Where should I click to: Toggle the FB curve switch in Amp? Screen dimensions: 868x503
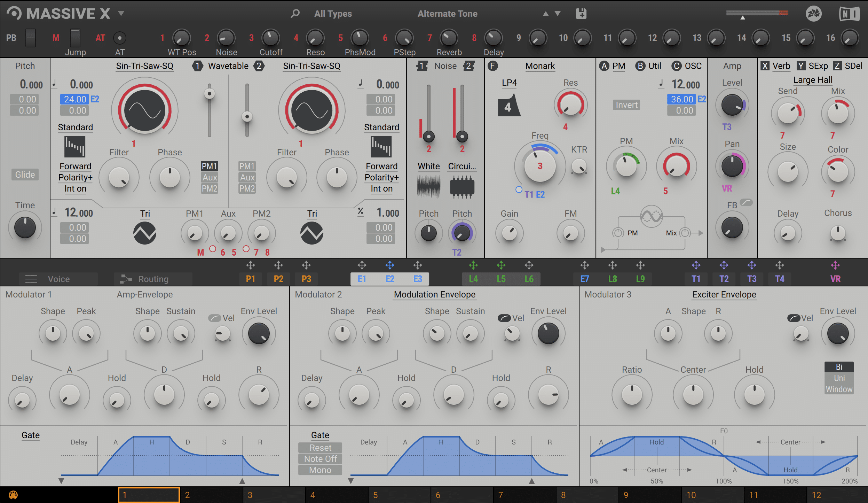click(x=746, y=202)
